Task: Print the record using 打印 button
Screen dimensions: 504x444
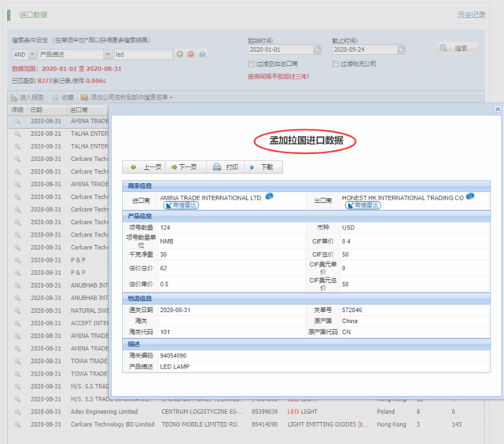Action: click(x=225, y=167)
